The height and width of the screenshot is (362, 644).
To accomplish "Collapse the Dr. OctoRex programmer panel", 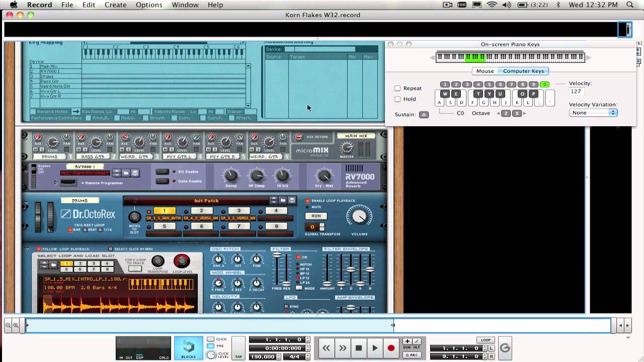I will click(x=26, y=249).
